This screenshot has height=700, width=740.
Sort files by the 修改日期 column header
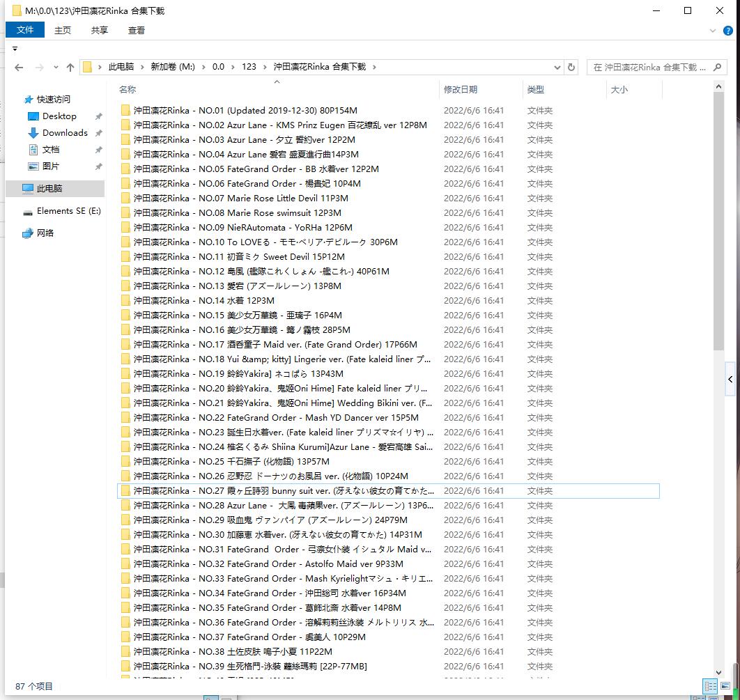(x=460, y=90)
